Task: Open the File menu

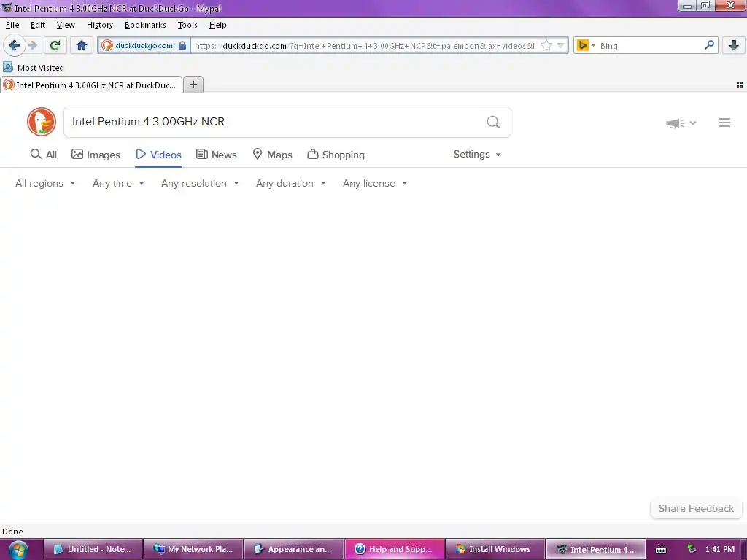Action: pos(12,25)
